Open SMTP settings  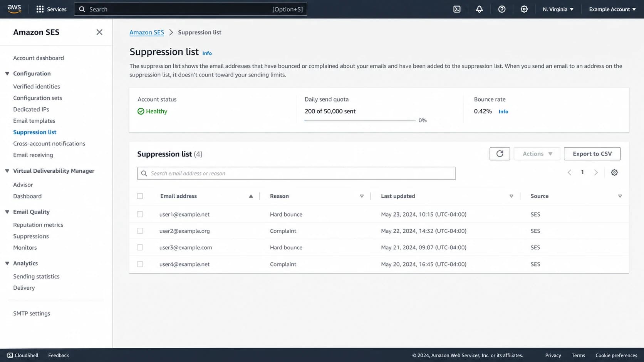point(32,314)
